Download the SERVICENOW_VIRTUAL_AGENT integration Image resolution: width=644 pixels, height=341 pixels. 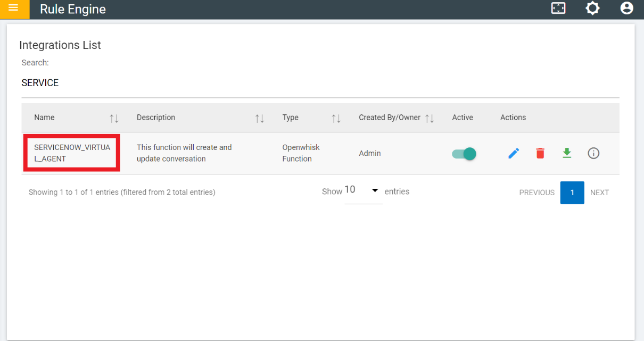567,153
